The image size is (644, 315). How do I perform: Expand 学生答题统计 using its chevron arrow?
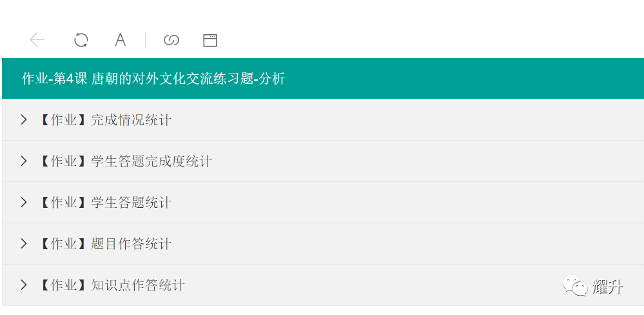[x=24, y=202]
